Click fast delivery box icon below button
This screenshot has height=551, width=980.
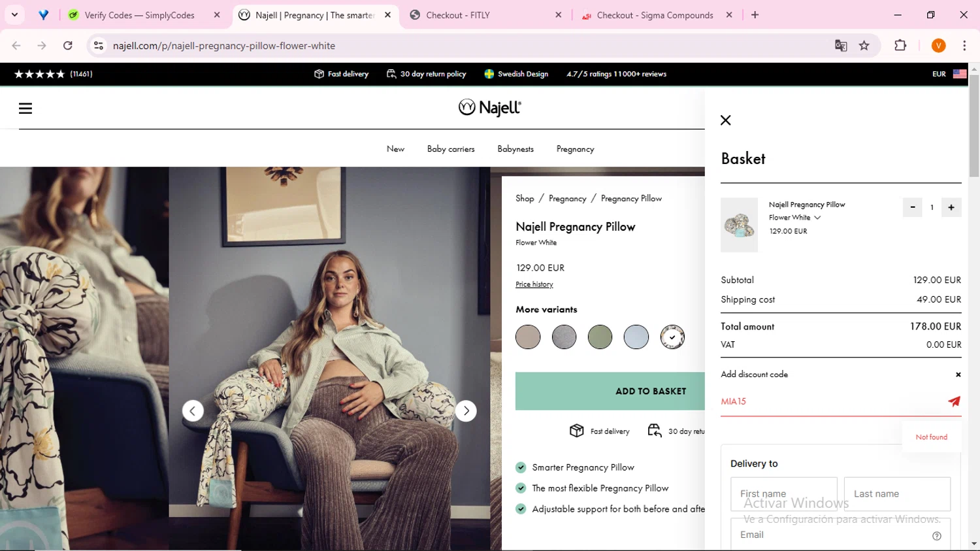(576, 430)
